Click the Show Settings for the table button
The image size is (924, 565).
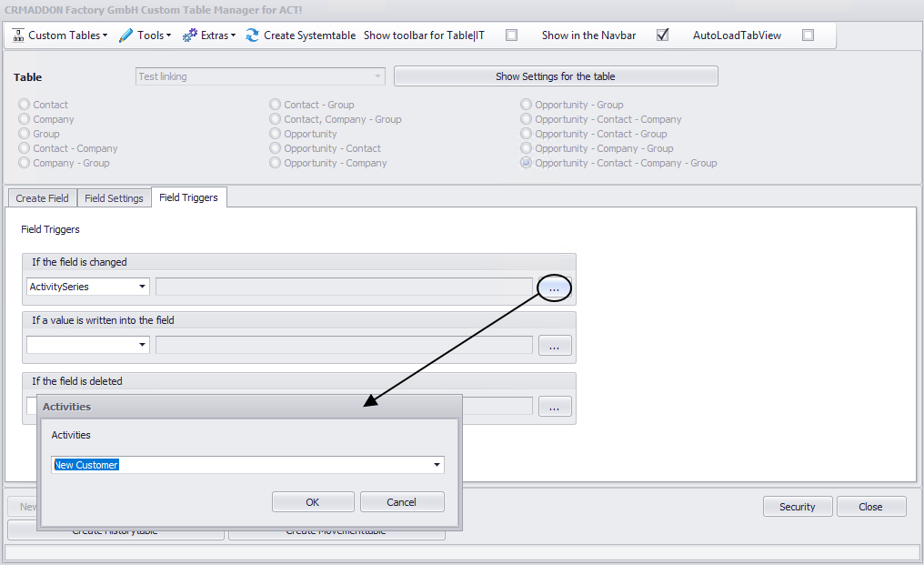pyautogui.click(x=555, y=76)
